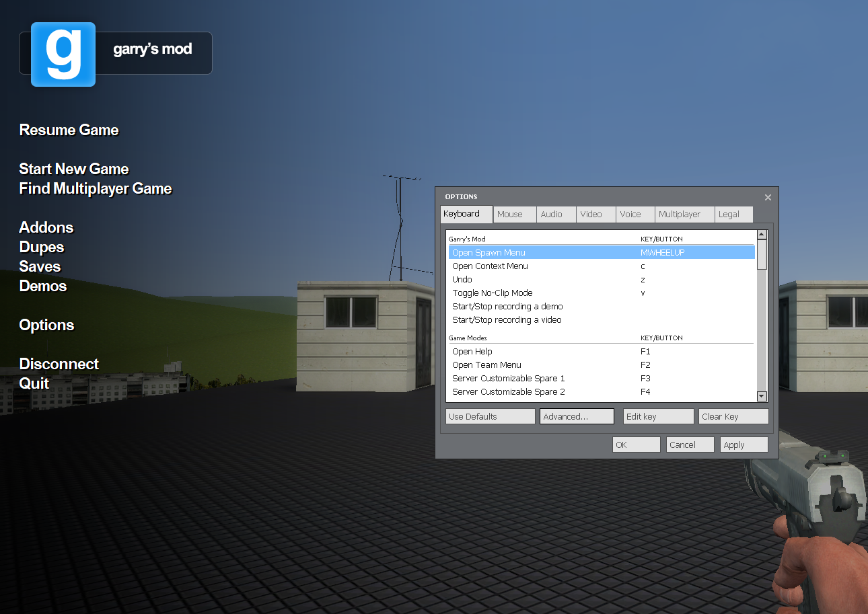
Task: Click the F2 key value
Action: click(x=645, y=365)
